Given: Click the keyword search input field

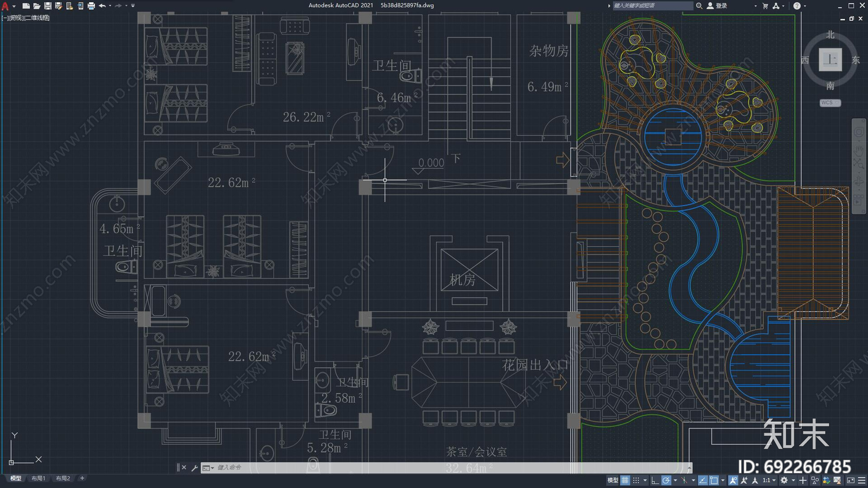Looking at the screenshot, I should pyautogui.click(x=653, y=5).
